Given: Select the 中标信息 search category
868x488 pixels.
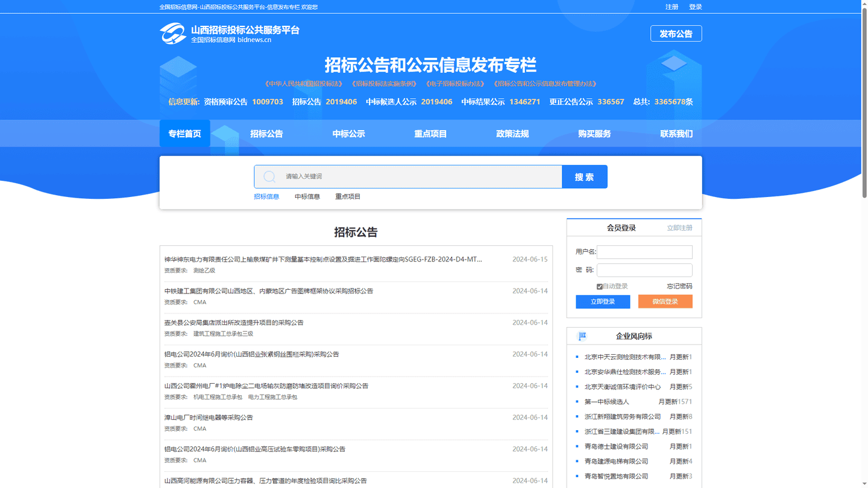Looking at the screenshot, I should (307, 196).
